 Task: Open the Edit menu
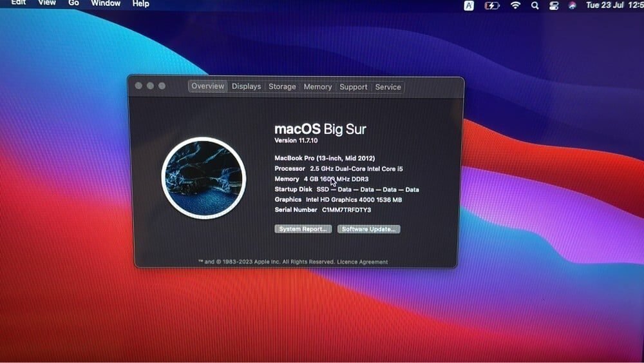click(19, 3)
